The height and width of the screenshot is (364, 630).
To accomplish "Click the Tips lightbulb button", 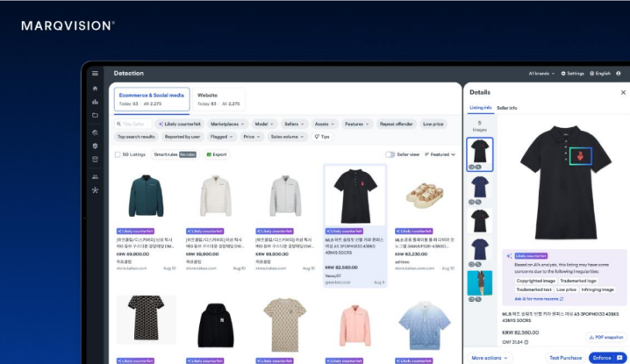I will pyautogui.click(x=321, y=137).
